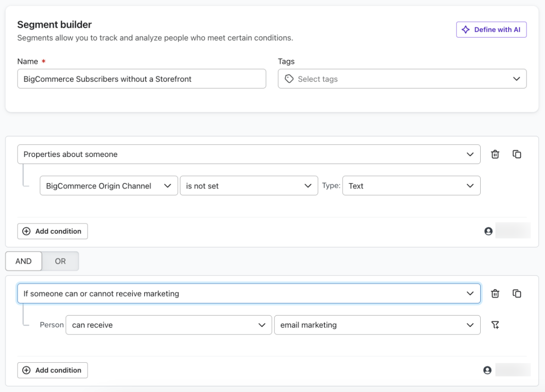545x392 pixels.
Task: Change the Type dropdown from Text
Action: (x=411, y=186)
